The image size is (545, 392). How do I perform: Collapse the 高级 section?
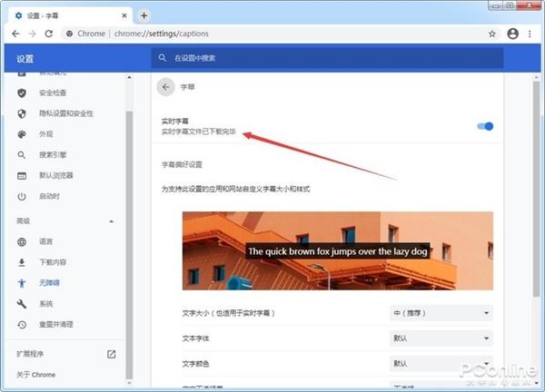111,221
